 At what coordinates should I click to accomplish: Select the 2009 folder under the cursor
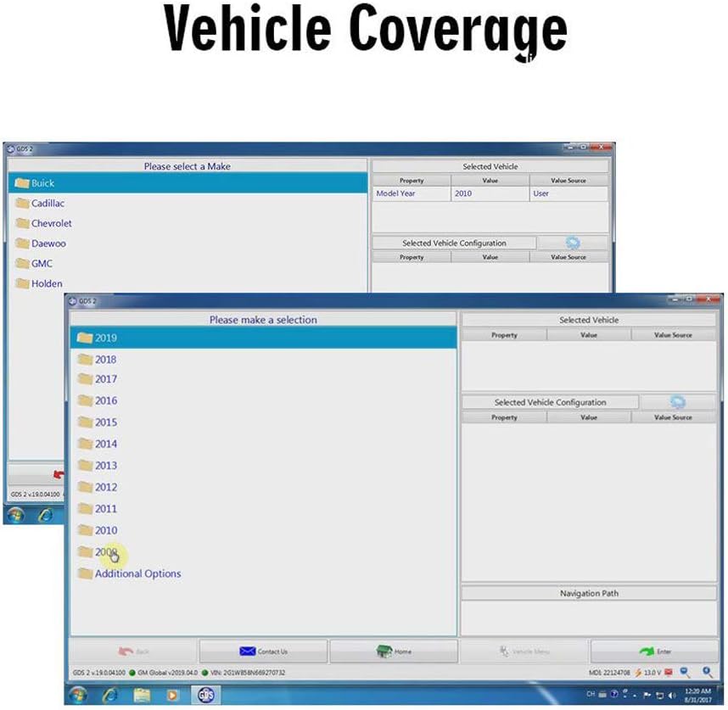pyautogui.click(x=263, y=551)
